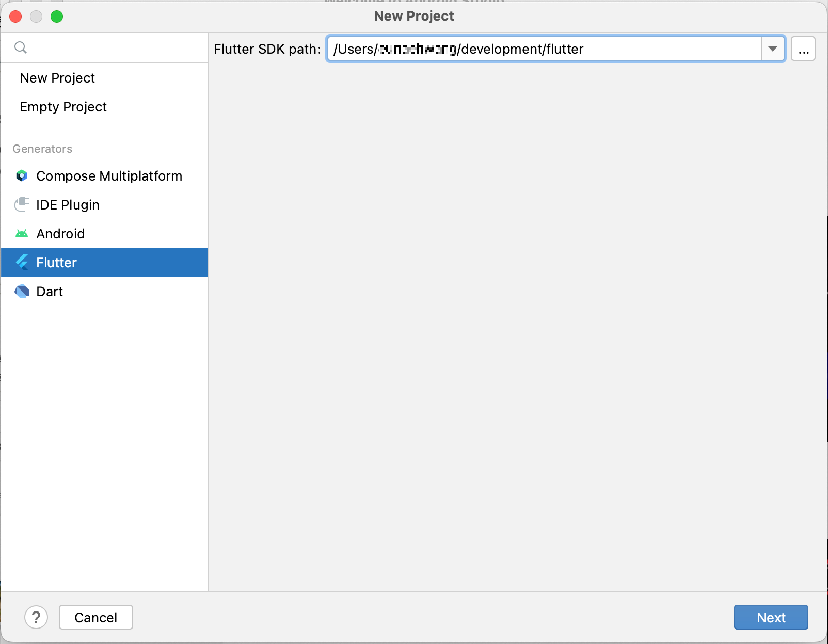Cancel the New Project dialog
828x644 pixels.
(96, 617)
